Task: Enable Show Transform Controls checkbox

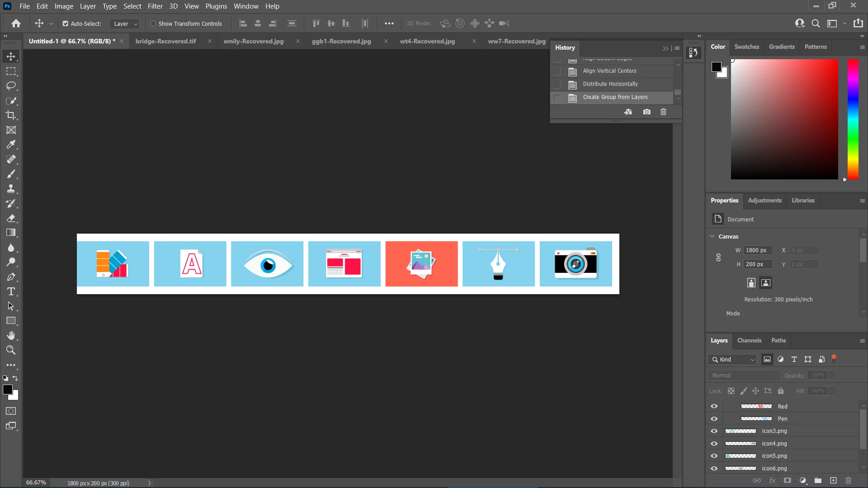Action: pyautogui.click(x=153, y=23)
